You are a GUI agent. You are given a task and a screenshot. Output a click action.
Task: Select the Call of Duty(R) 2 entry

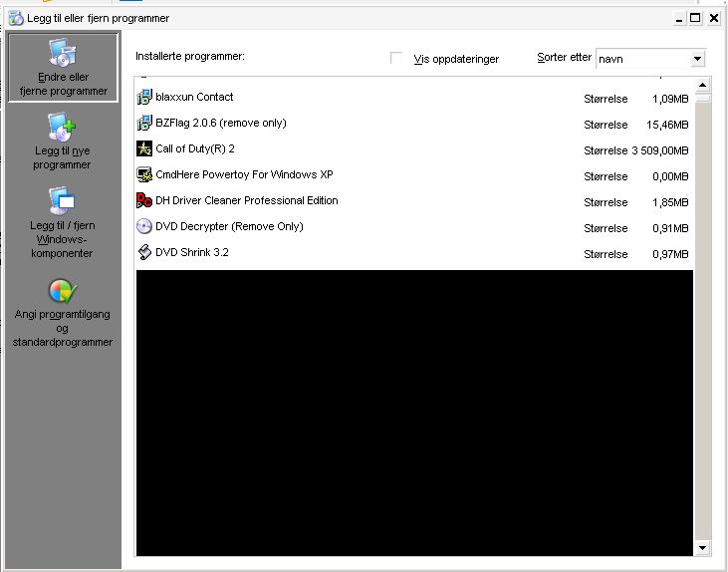pyautogui.click(x=414, y=149)
